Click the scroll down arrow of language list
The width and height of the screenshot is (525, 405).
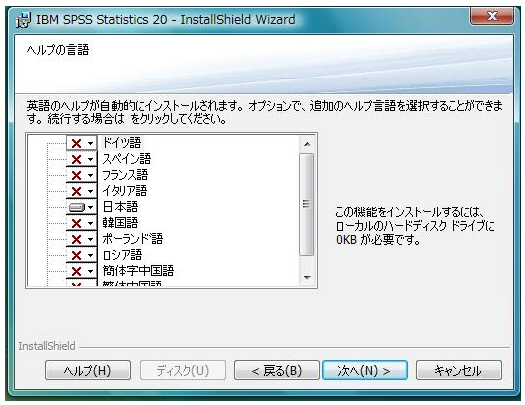307,277
